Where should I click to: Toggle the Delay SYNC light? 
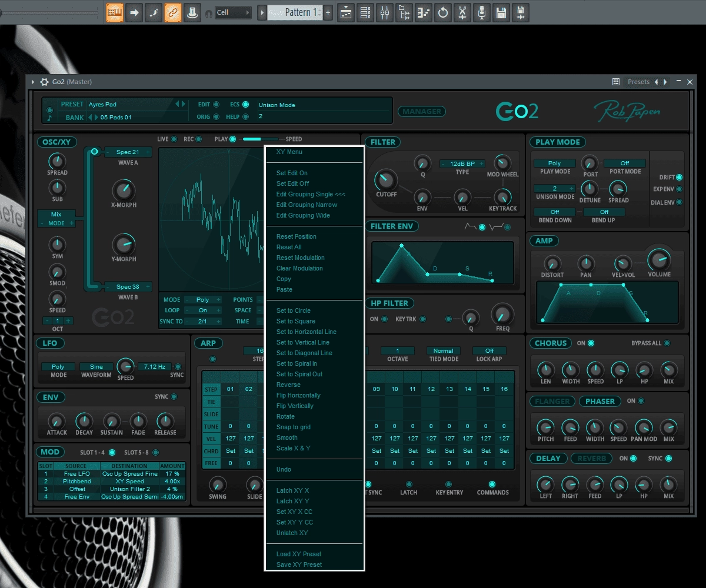[669, 459]
